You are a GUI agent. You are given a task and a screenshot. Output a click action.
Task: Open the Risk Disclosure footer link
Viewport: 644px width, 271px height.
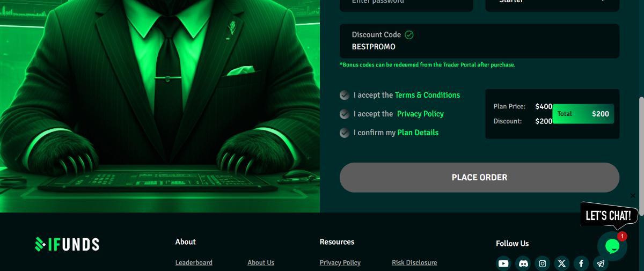pyautogui.click(x=414, y=262)
